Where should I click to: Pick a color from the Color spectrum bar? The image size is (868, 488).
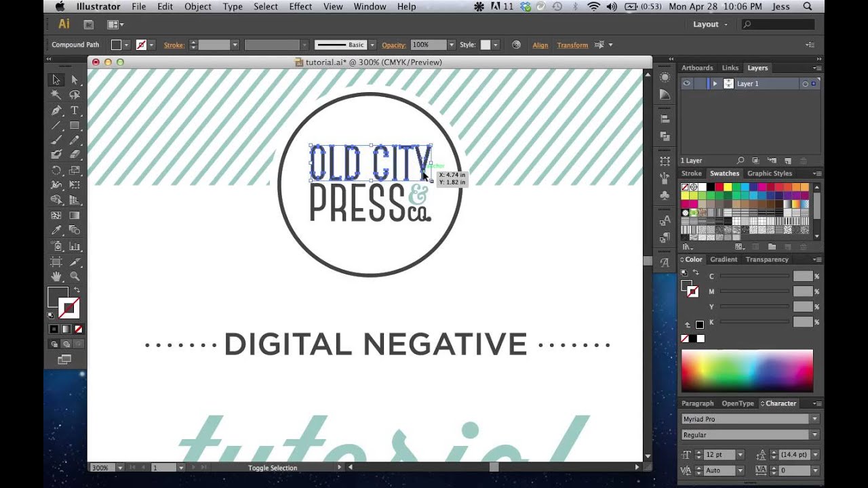pyautogui.click(x=747, y=370)
